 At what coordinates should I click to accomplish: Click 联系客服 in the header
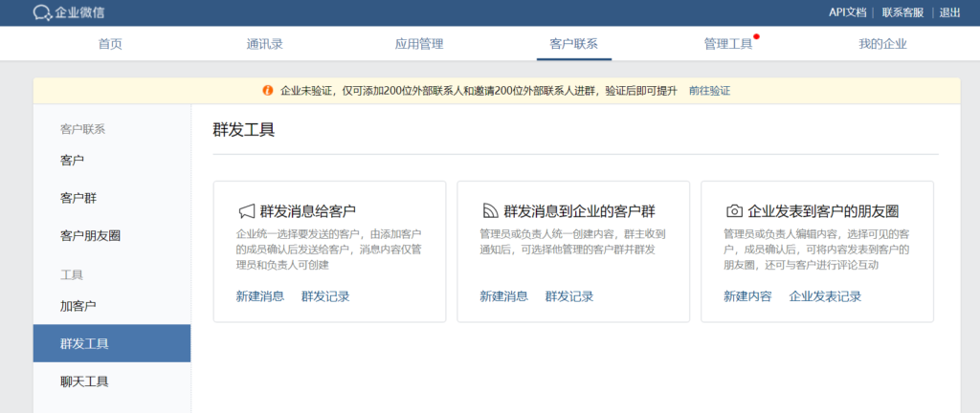[x=902, y=12]
